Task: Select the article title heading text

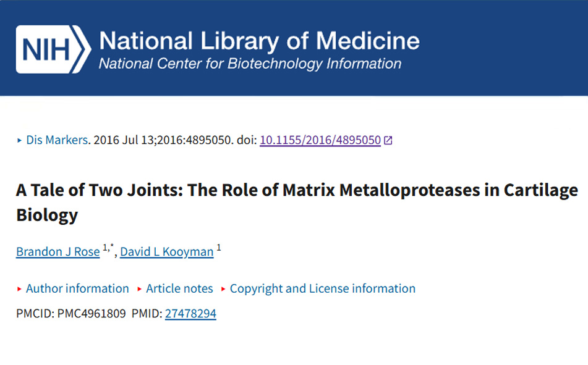Action: click(297, 202)
